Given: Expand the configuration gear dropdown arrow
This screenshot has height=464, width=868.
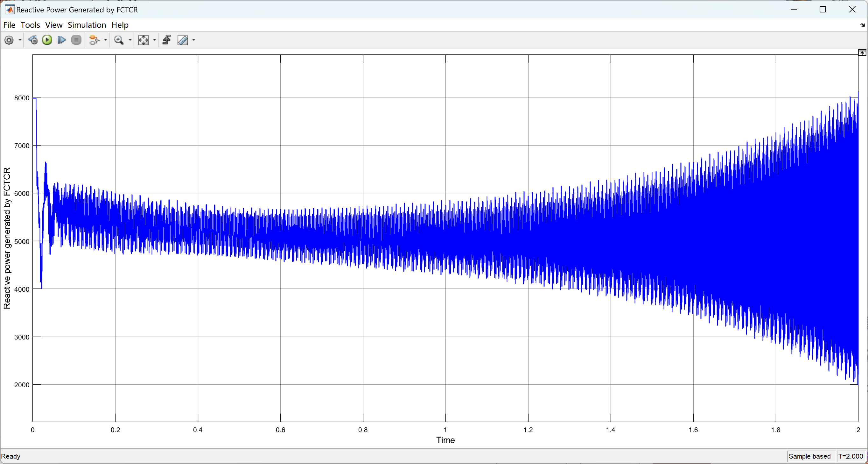Looking at the screenshot, I should (x=20, y=40).
